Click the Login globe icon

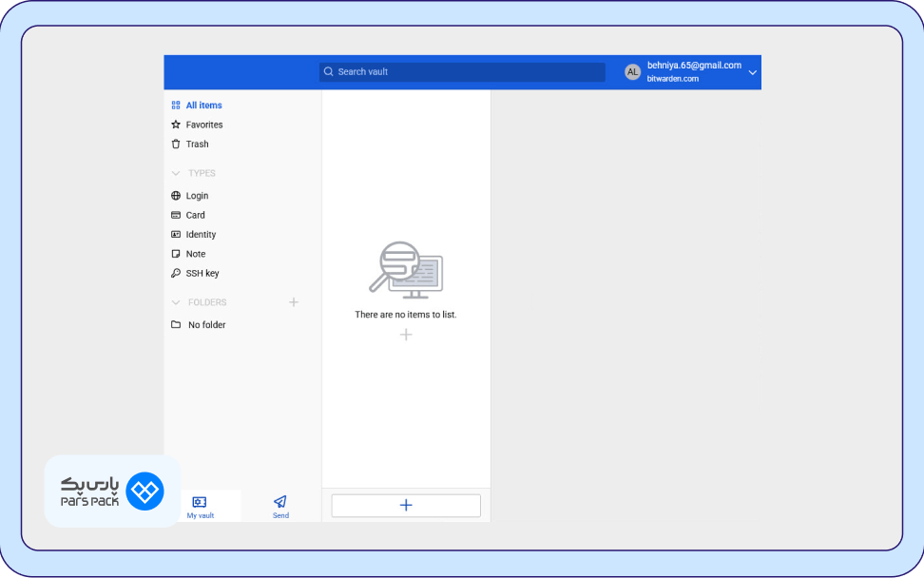176,196
